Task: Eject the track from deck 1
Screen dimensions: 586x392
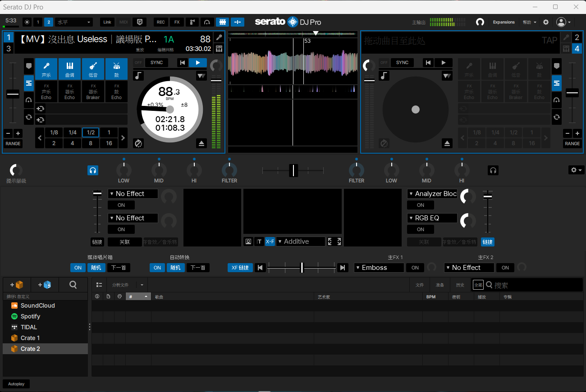Action: (201, 144)
